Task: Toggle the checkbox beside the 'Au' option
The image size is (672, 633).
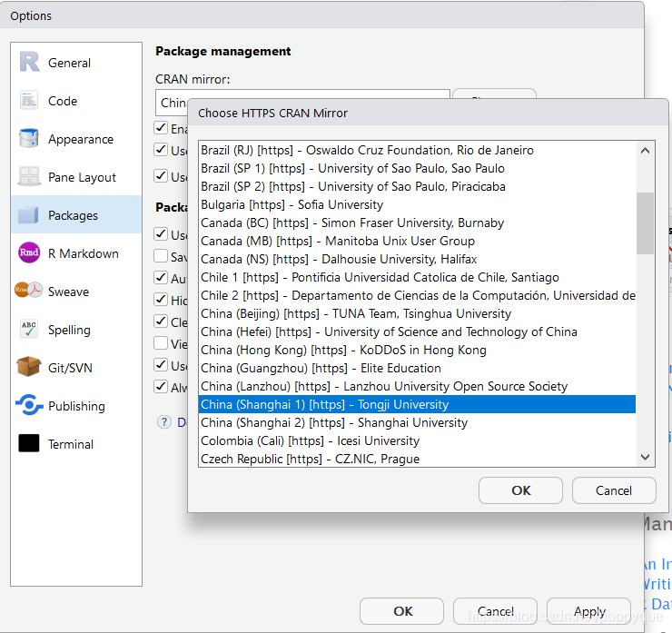Action: (x=161, y=277)
